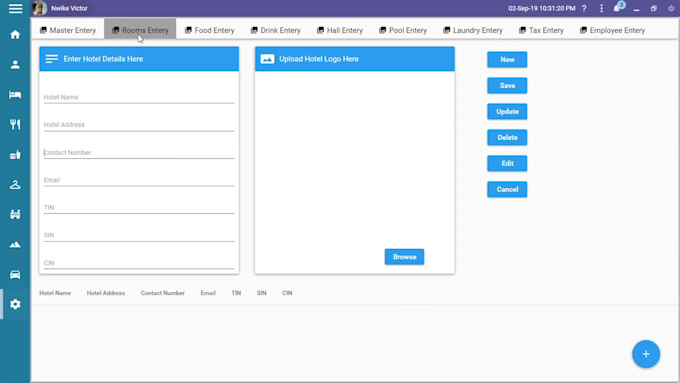The height and width of the screenshot is (383, 680).
Task: Switch to the Employee Entery tab
Action: pyautogui.click(x=613, y=30)
